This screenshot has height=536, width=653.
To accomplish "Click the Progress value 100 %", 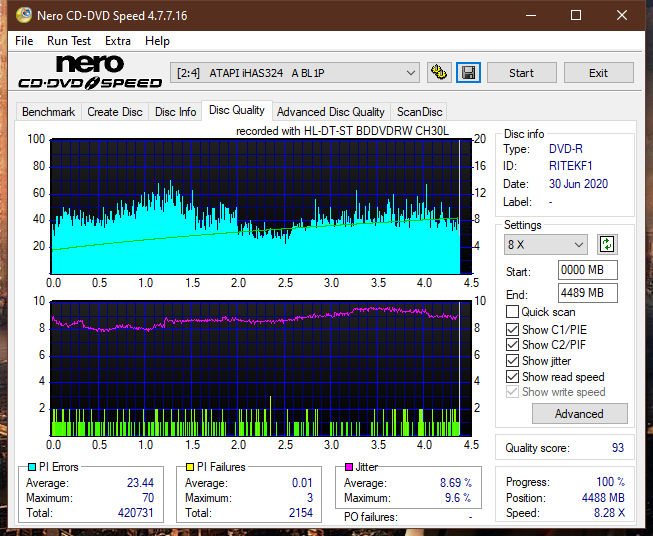I will click(x=611, y=482).
